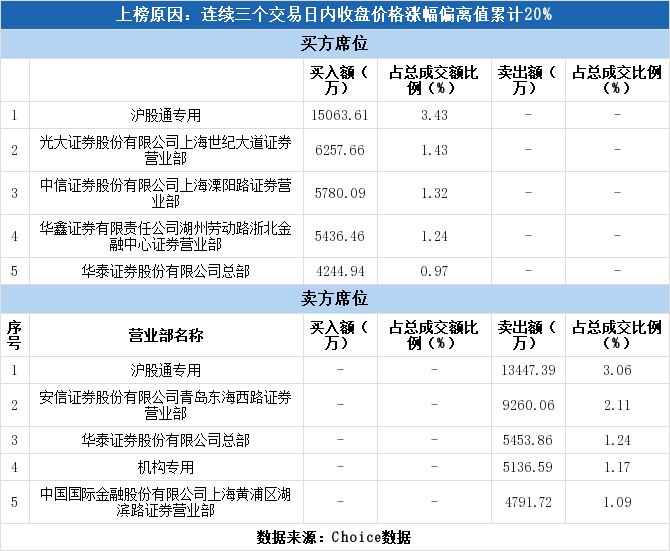Click seller row 沪股通专用 with 13447.39

coord(166,370)
